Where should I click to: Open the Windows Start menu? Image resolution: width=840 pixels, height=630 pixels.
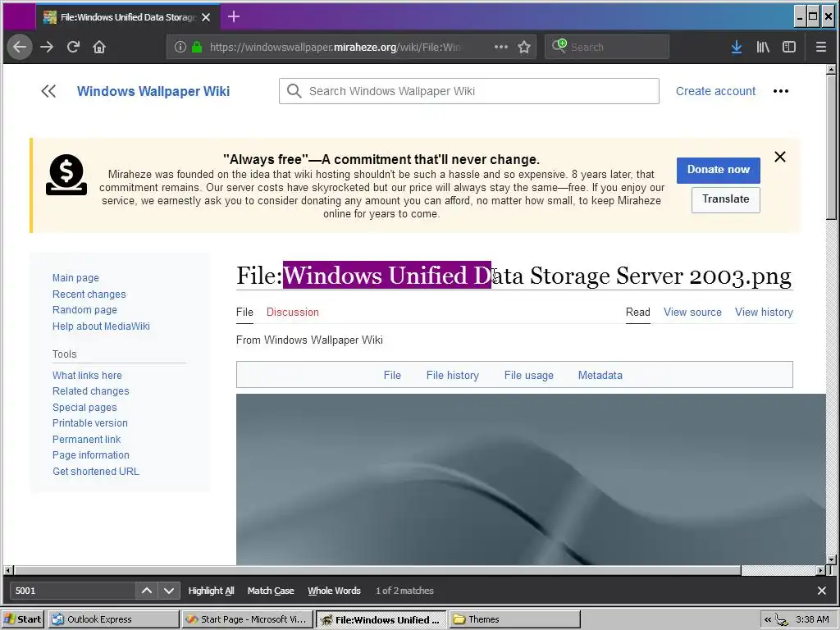[x=23, y=619]
